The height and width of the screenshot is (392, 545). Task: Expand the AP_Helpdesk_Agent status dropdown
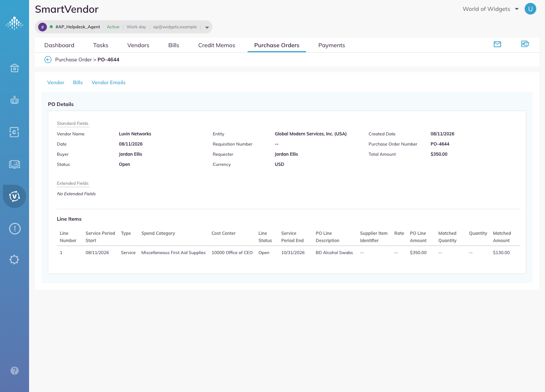[x=207, y=27]
